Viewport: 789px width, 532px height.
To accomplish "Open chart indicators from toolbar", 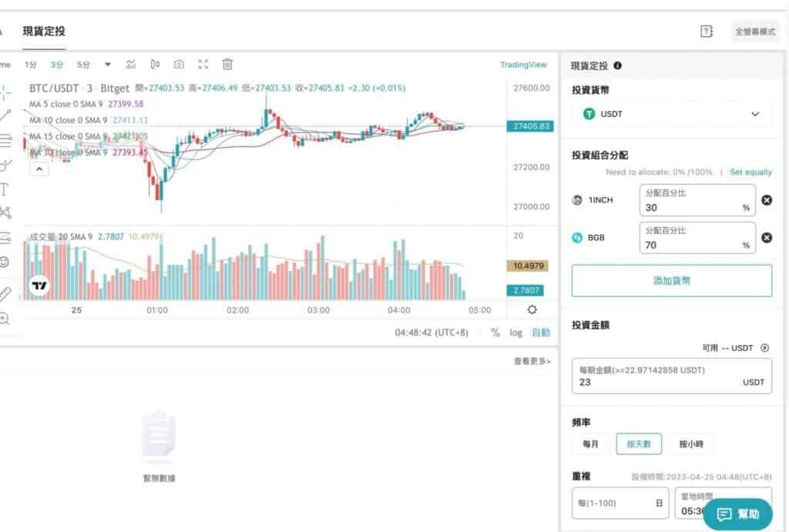I will 131,65.
